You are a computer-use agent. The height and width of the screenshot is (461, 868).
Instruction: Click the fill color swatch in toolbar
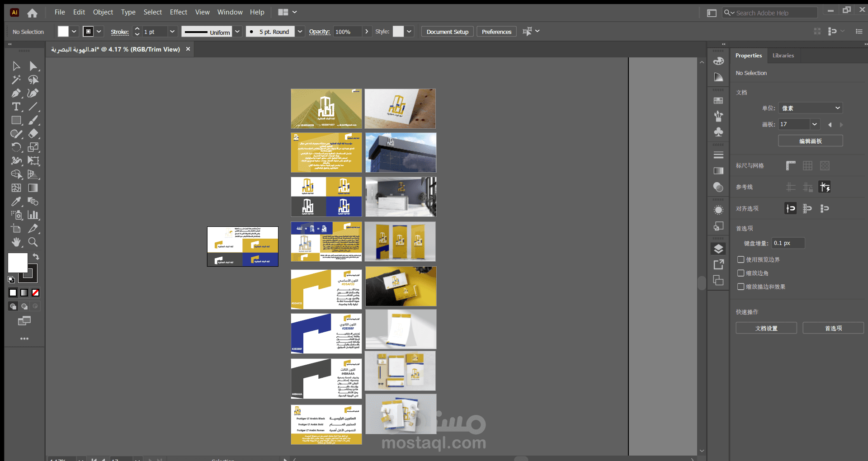[x=18, y=263]
